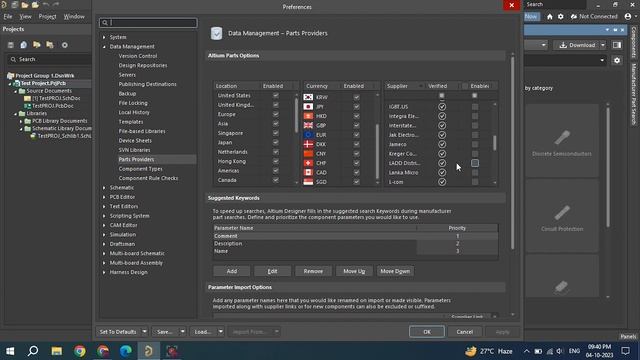Open Windows taskbar search

33,351
